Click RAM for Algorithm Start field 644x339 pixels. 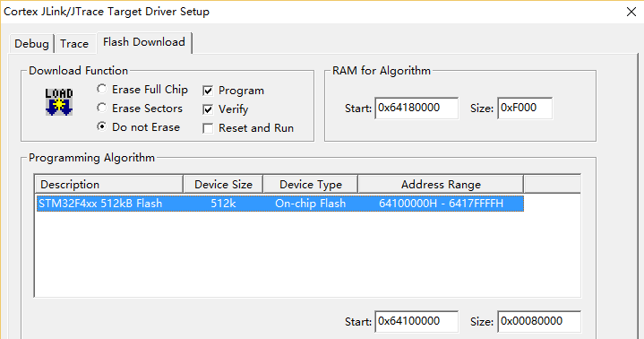416,109
